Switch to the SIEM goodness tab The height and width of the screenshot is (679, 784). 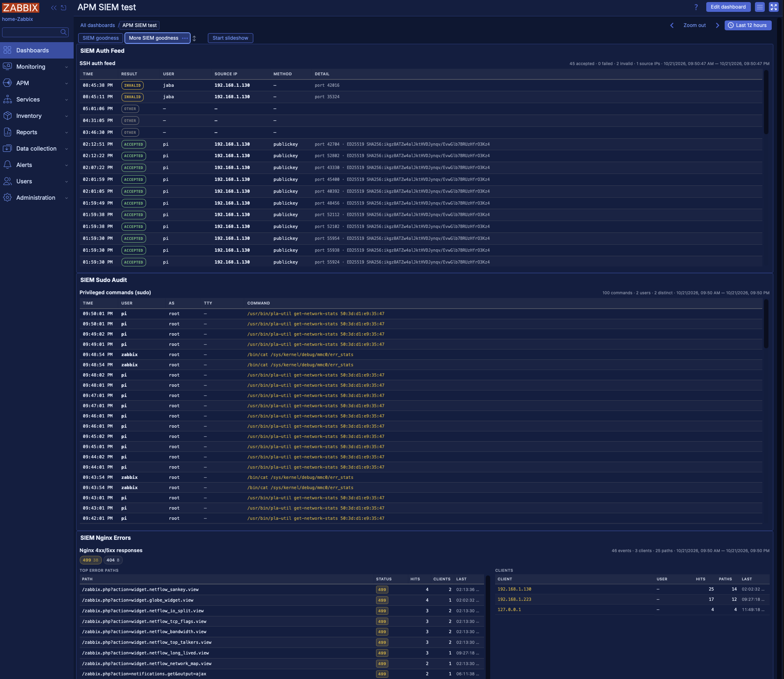pyautogui.click(x=101, y=38)
